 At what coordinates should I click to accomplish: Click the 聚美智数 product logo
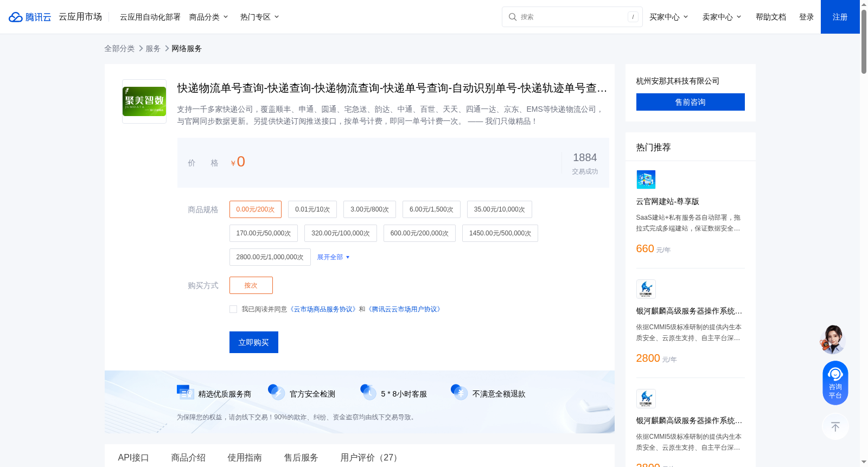pos(144,101)
